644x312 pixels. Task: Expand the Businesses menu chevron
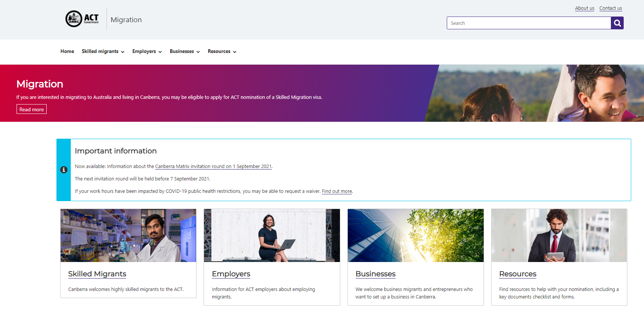coord(198,52)
